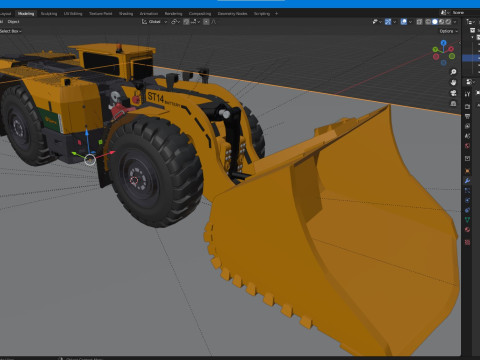Open the Collection properties tab
Image resolution: width=480 pixels, height=360 pixels.
(467, 158)
